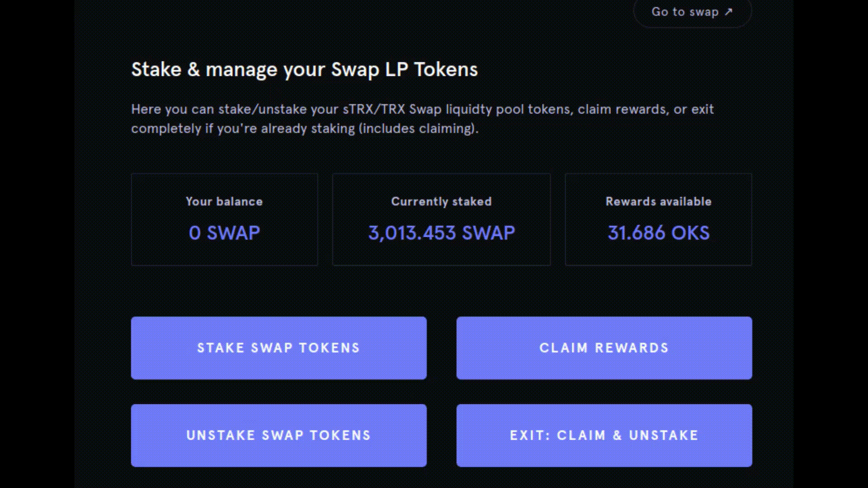Viewport: 868px width, 488px height.
Task: Click the Stake & manage heading
Action: 304,70
